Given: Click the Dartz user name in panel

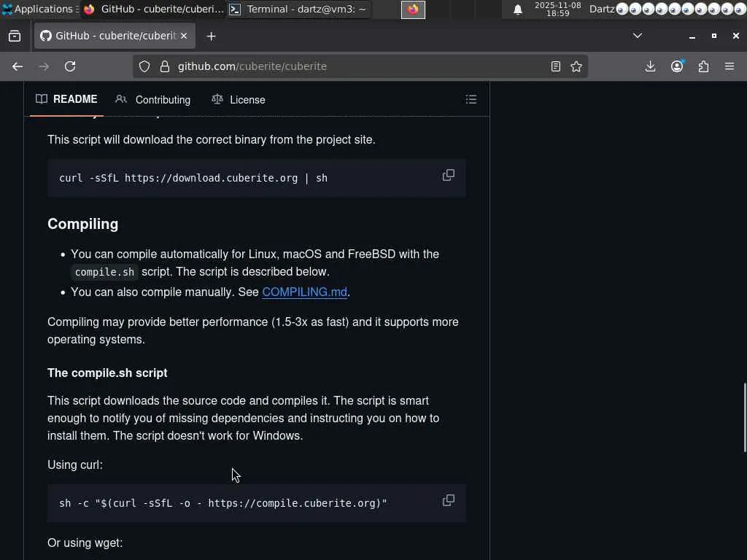Looking at the screenshot, I should (x=602, y=9).
